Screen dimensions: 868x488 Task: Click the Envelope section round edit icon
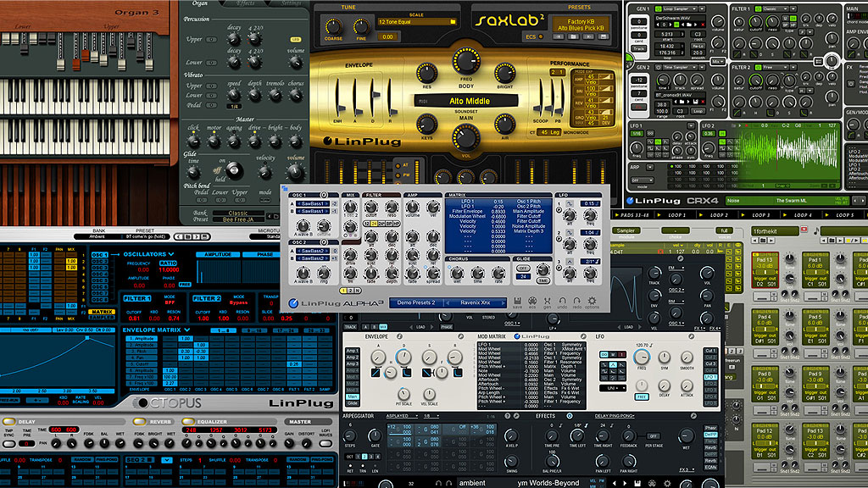tap(399, 336)
